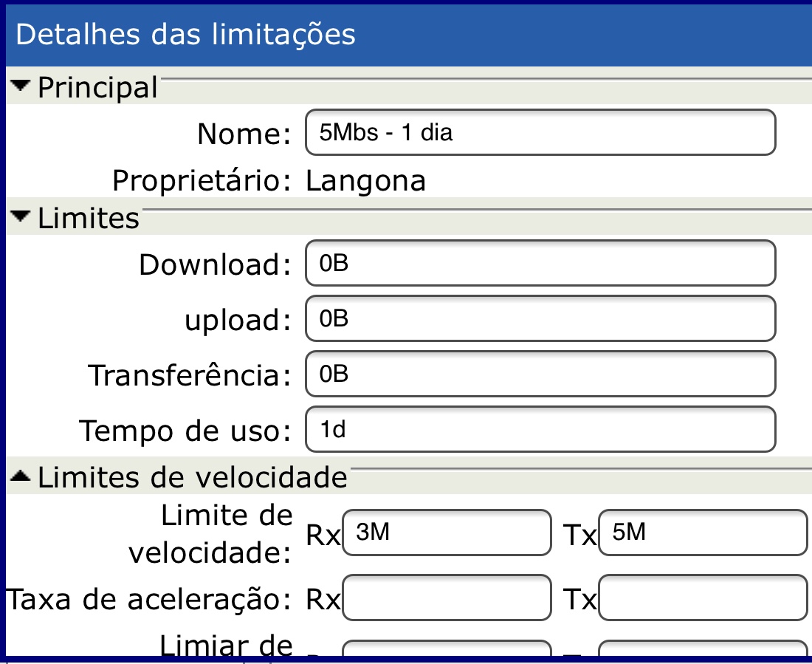Click the Principal section header label

pyautogui.click(x=97, y=88)
